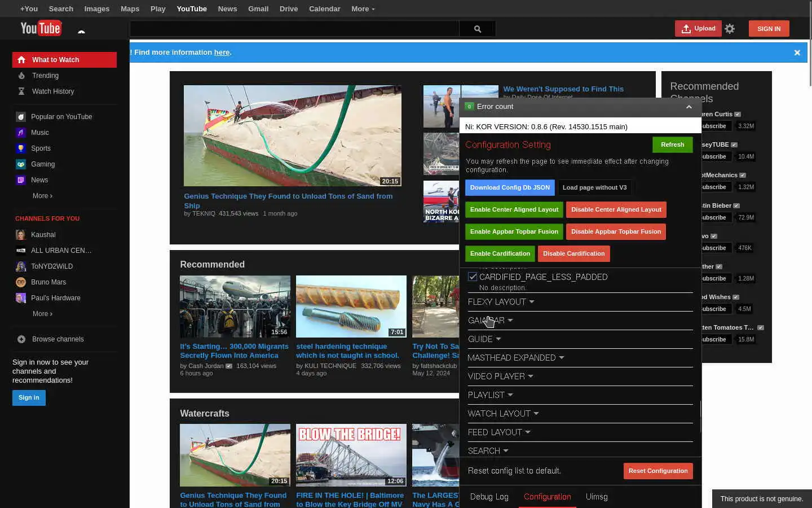Screen dimensions: 812x508
Task: Open the settings gear icon
Action: pyautogui.click(x=730, y=29)
